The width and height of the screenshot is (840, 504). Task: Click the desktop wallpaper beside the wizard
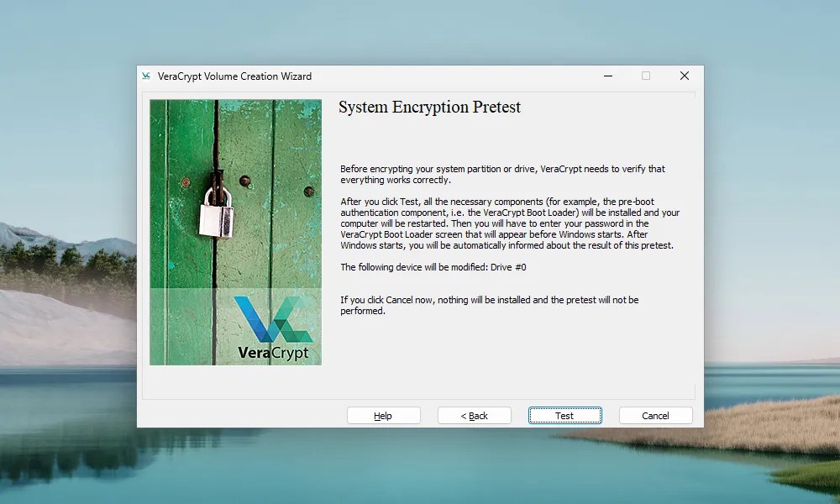point(67,252)
